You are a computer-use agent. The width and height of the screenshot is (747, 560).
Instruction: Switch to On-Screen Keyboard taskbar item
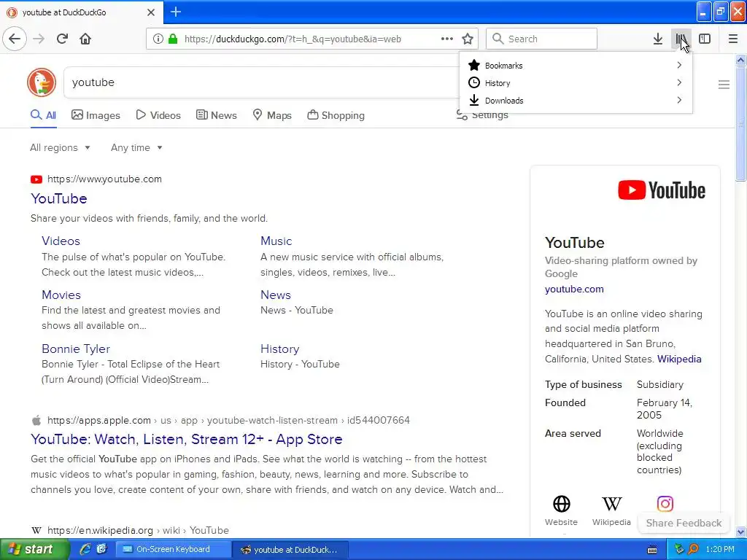pyautogui.click(x=174, y=549)
